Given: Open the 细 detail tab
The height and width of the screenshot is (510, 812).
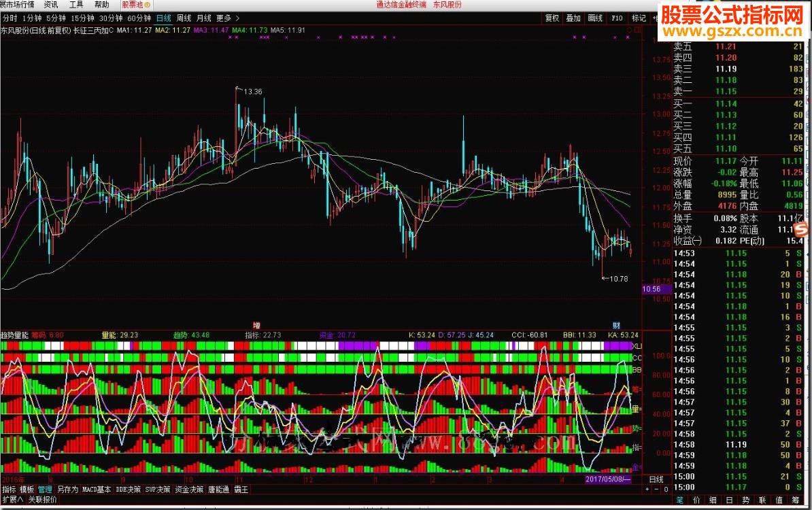Looking at the screenshot, I should pos(713,500).
